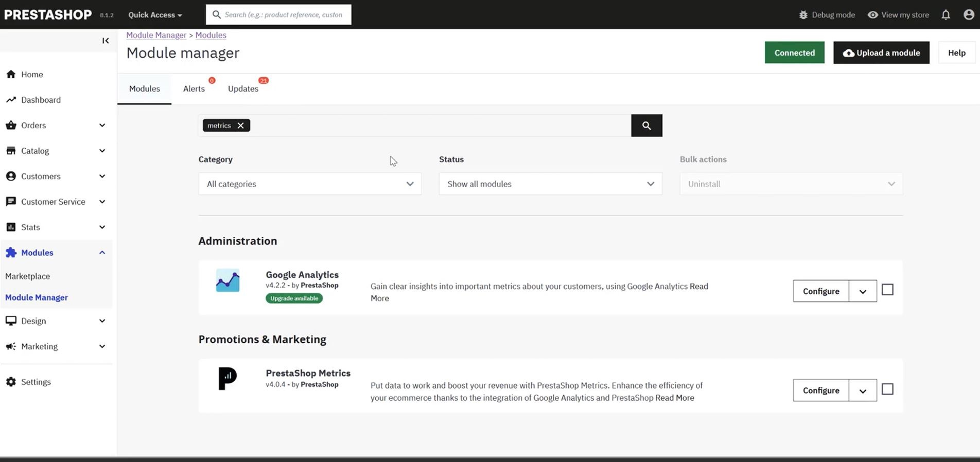Click the Stats bar chart icon
This screenshot has height=462, width=980.
pos(11,227)
